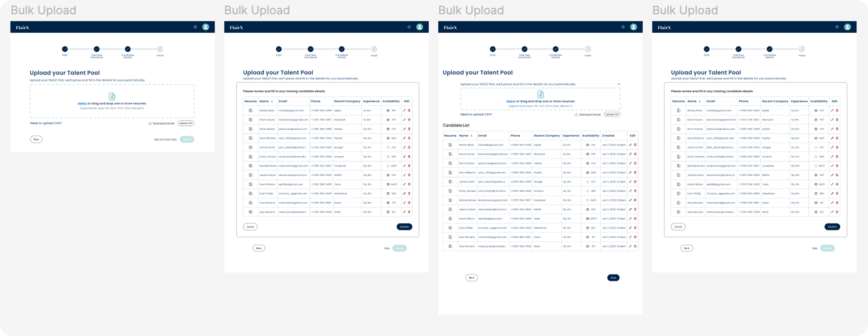Image resolution: width=868 pixels, height=336 pixels.
Task: Click the Submit button in the fourth frame
Action: [x=827, y=248]
